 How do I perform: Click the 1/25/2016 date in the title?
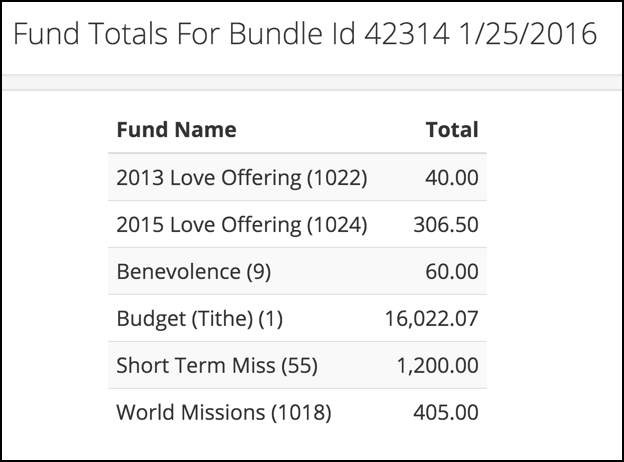(x=528, y=33)
